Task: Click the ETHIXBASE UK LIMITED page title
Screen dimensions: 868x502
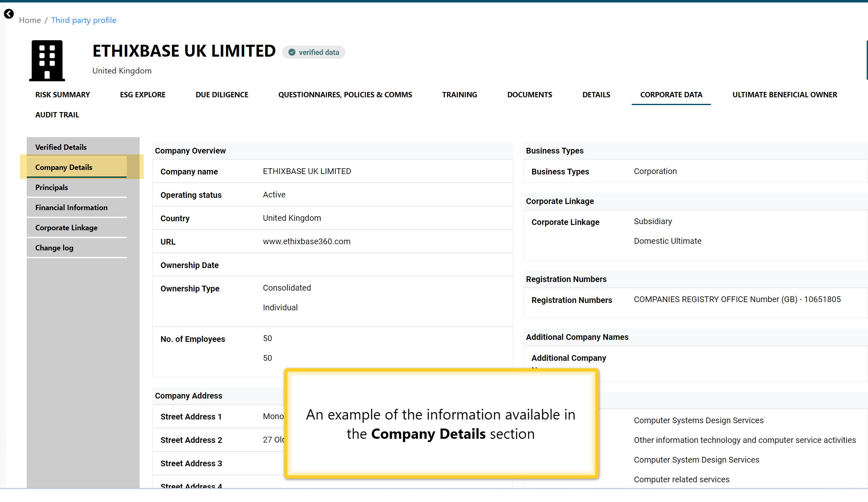Action: [184, 51]
